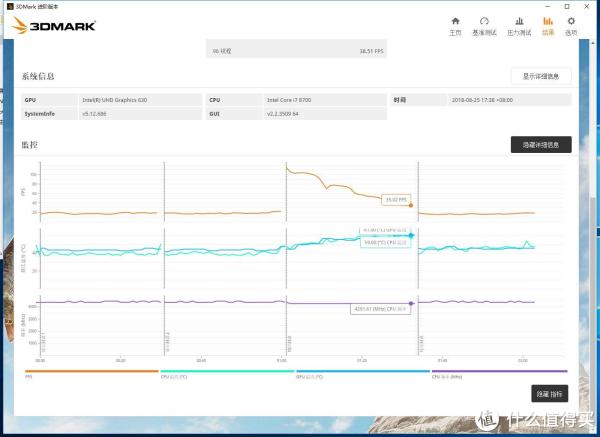600x437 pixels.
Task: Click the dark 隐藏详细信息 hide details button
Action: point(541,145)
